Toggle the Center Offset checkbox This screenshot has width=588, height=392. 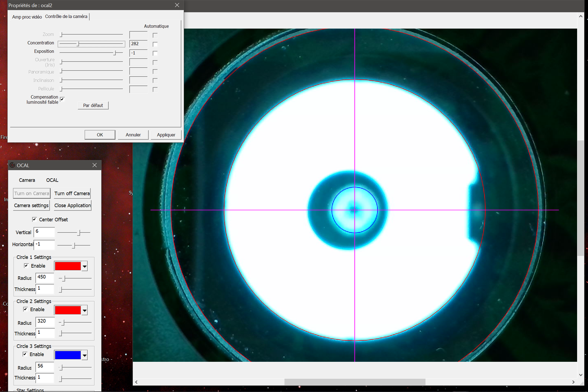coord(35,219)
